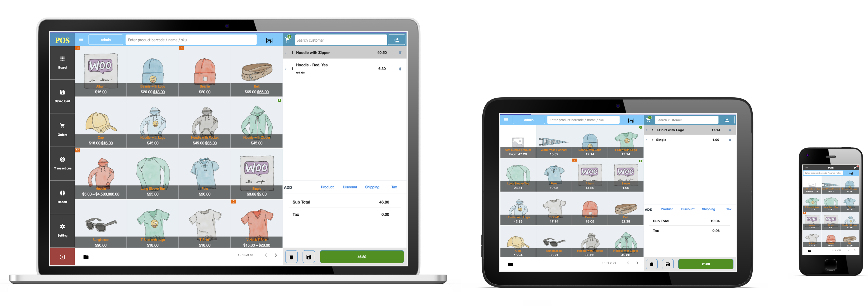Screen dimensions: 868x306
Task: Click green checkout button showing 46.80
Action: (x=361, y=257)
